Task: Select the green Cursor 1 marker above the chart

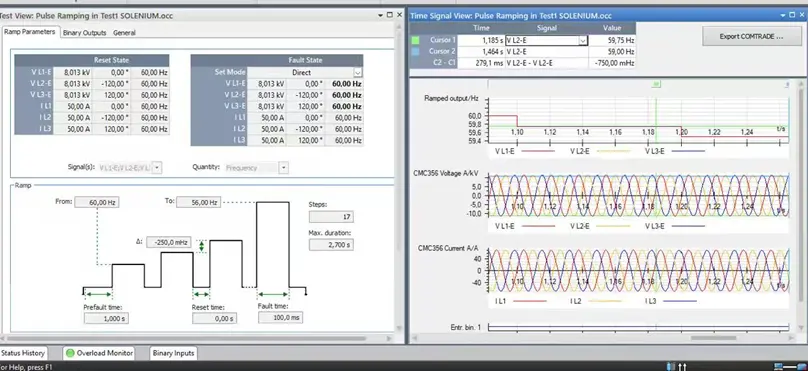Action: tap(656, 83)
